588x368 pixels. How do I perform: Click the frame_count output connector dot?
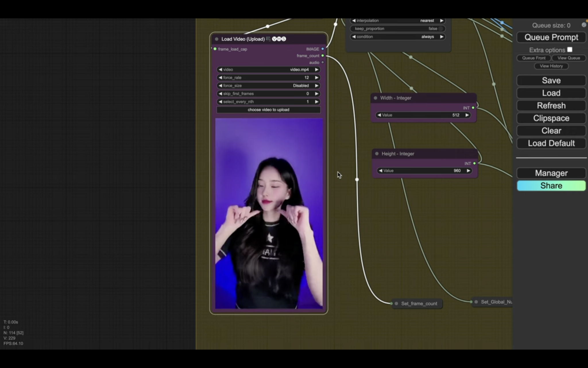[323, 56]
